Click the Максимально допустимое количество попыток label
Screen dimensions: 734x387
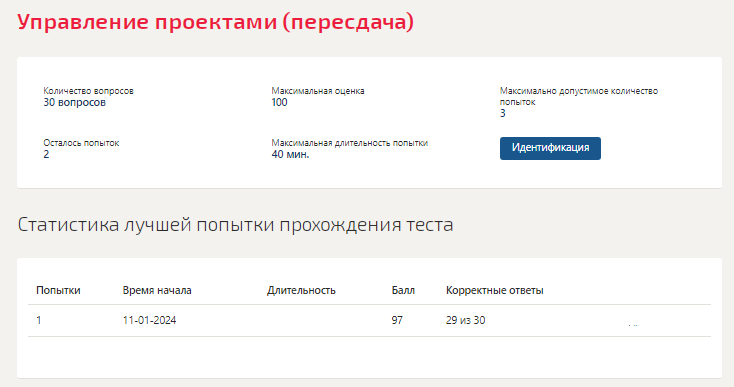[x=579, y=96]
